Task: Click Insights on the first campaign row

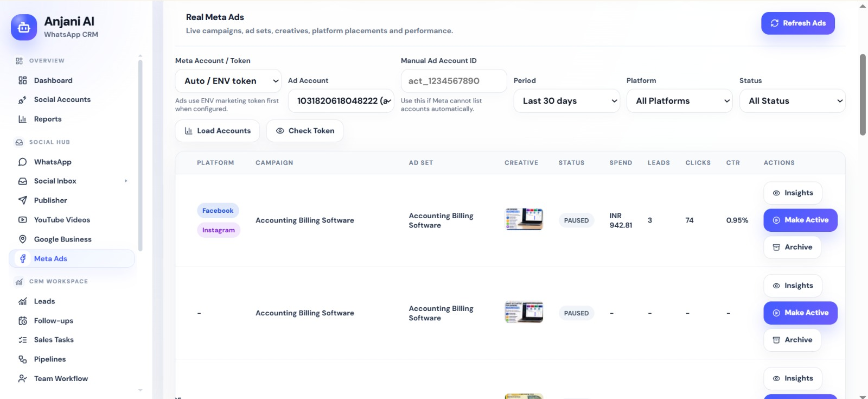Action: [x=793, y=193]
